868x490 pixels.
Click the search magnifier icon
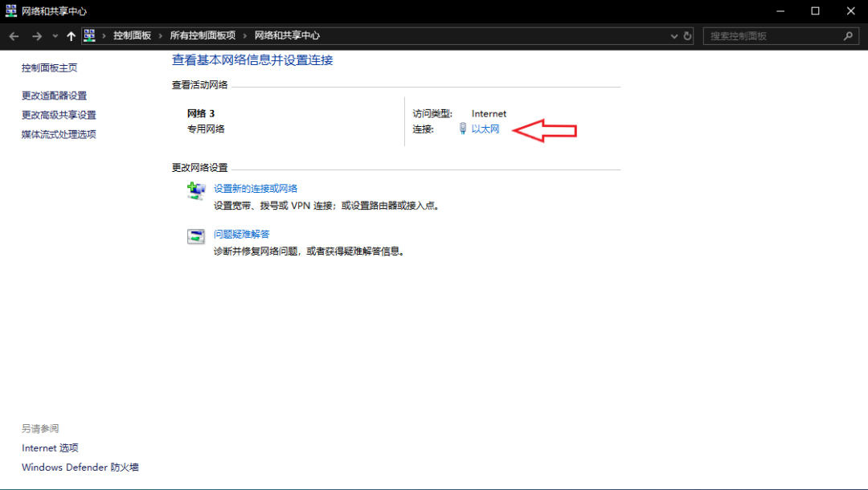[x=848, y=35]
